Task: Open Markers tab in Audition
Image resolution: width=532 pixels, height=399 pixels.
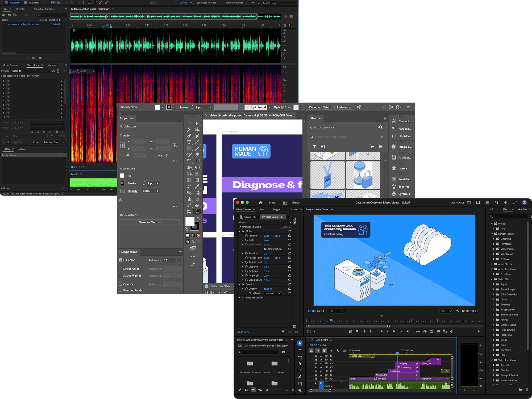Action: 52,65
